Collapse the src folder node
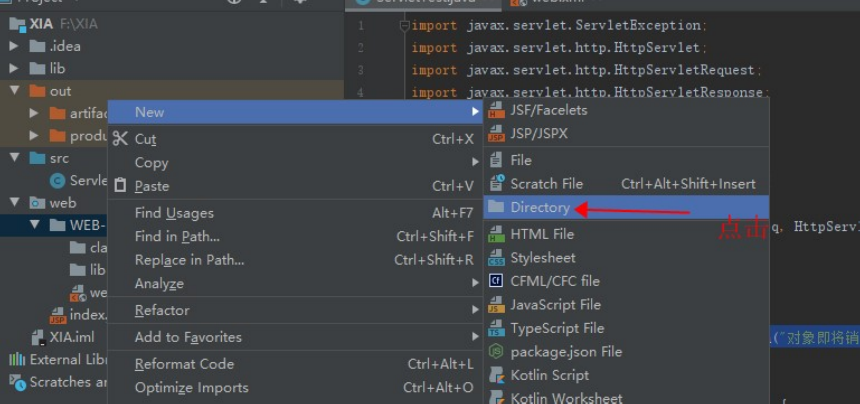Viewport: 860px width, 404px height. 14,158
